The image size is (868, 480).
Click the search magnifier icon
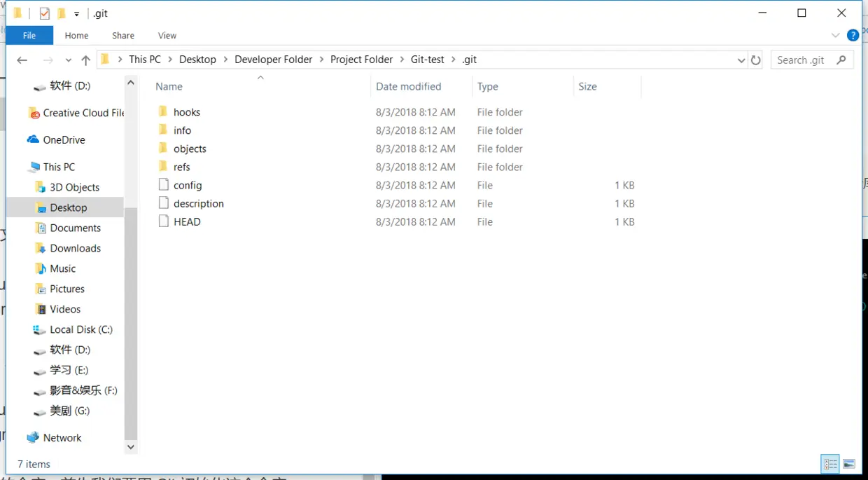(841, 60)
